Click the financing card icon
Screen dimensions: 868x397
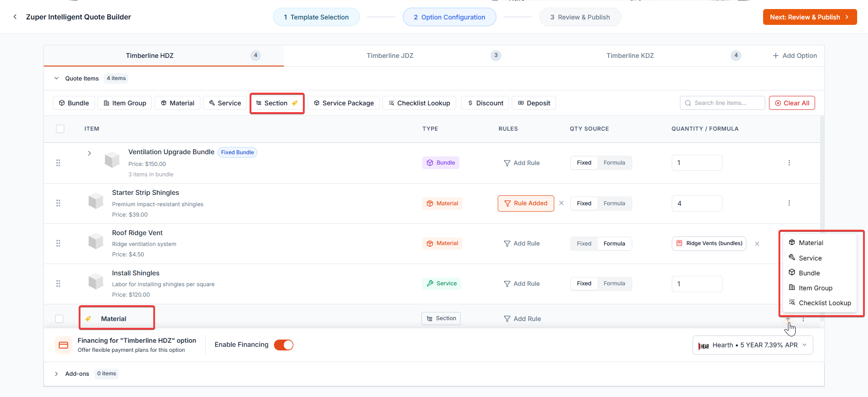63,345
